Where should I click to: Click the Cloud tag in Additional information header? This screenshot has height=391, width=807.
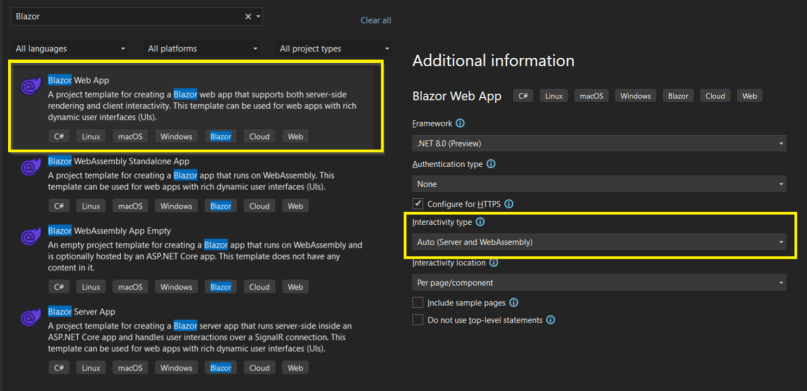(x=715, y=96)
